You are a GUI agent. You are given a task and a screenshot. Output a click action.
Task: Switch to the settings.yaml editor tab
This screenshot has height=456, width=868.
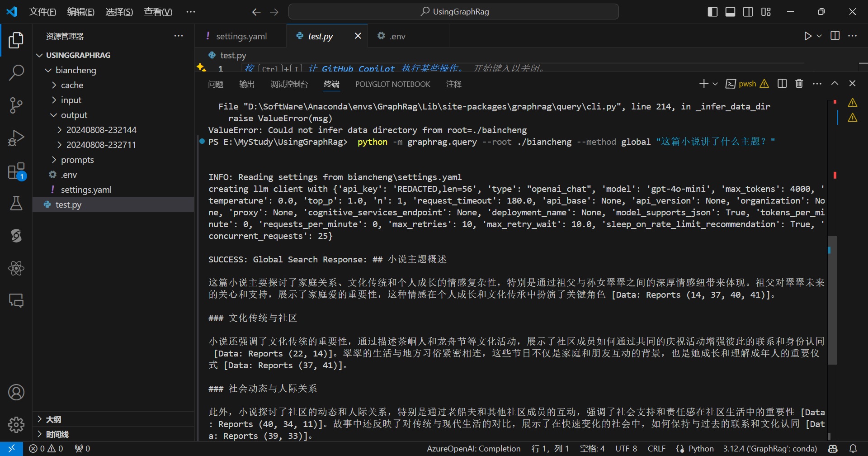coord(241,36)
